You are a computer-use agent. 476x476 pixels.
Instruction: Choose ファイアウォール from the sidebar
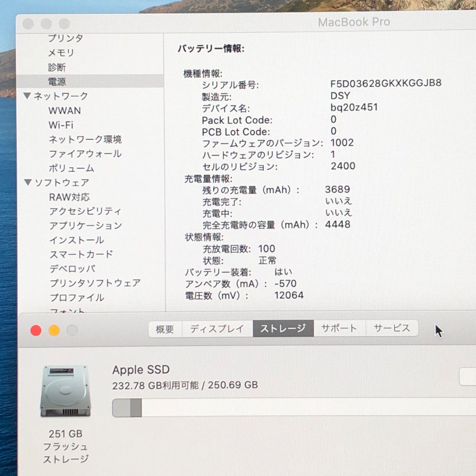(85, 154)
